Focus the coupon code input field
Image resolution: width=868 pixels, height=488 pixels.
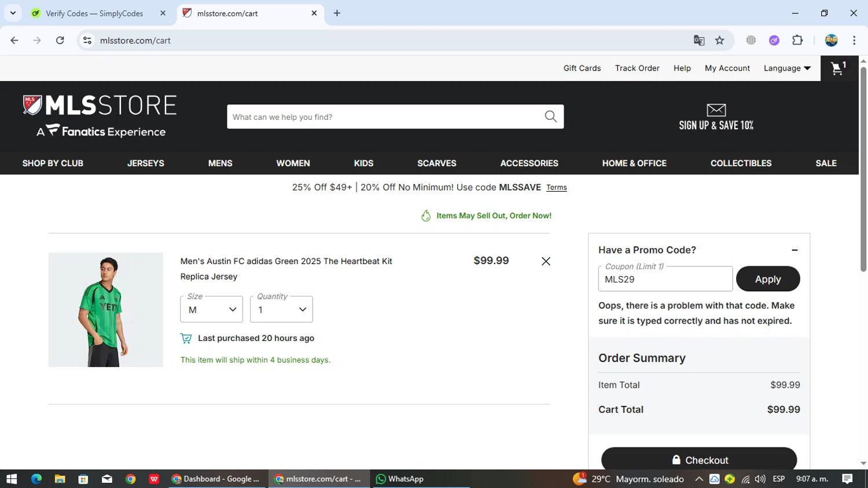(x=665, y=279)
